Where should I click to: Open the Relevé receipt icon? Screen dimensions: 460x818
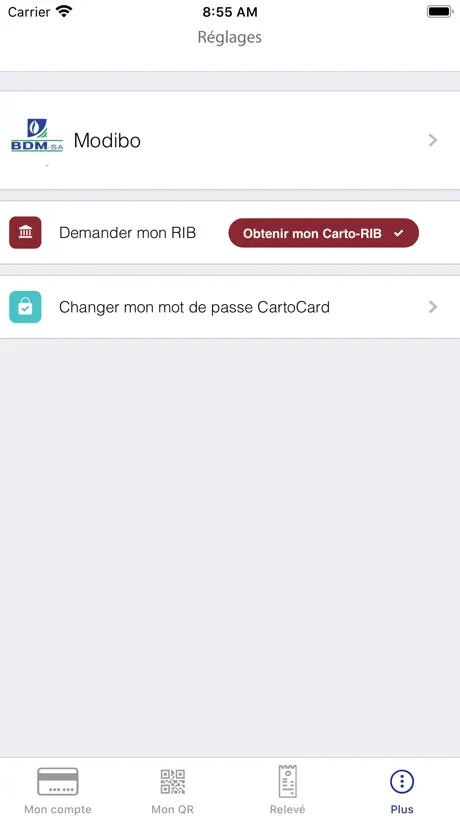[x=287, y=781]
